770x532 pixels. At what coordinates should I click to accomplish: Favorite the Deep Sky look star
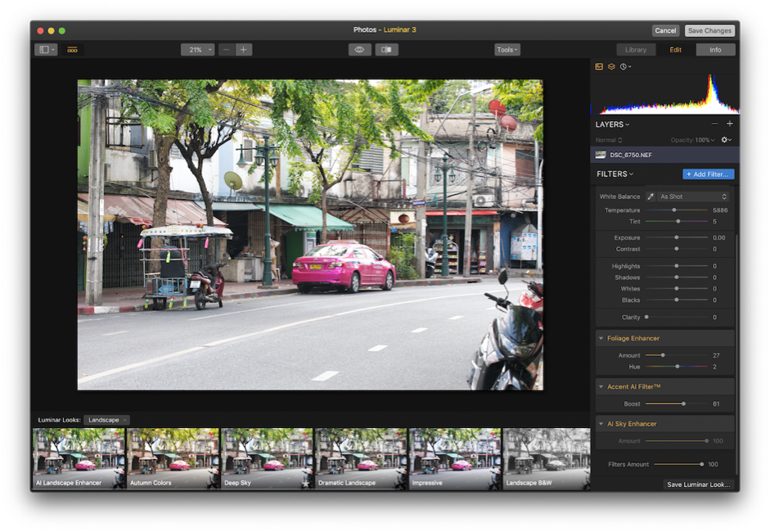[306, 484]
